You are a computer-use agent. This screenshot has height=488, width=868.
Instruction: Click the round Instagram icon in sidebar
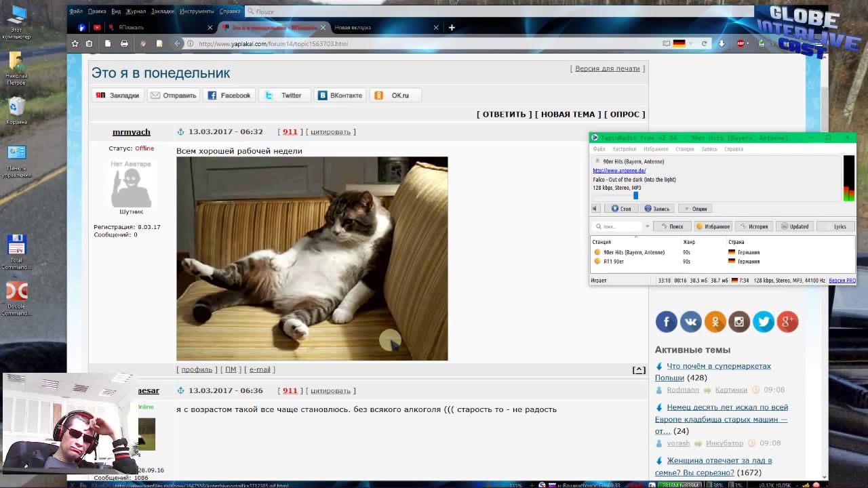[x=739, y=322]
